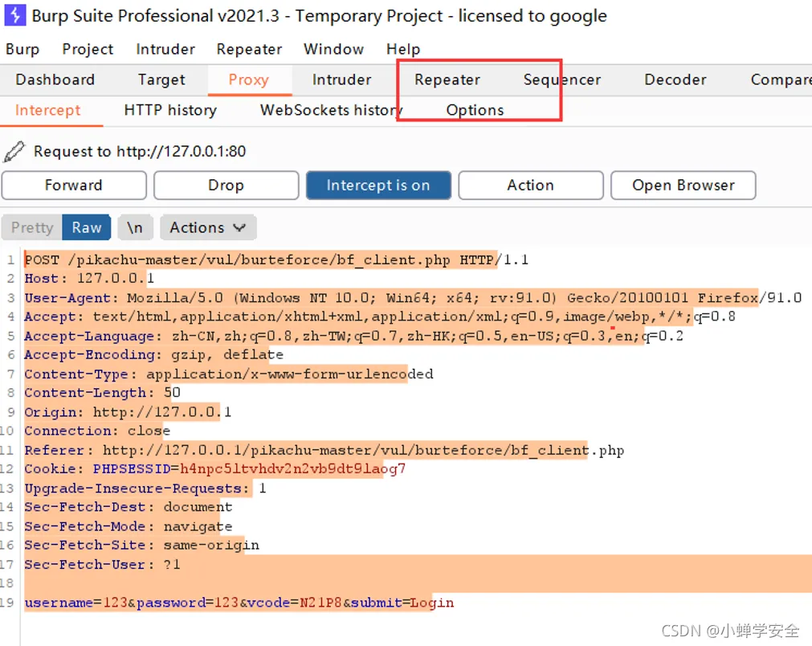
Task: Click Open Browser button
Action: coord(683,185)
